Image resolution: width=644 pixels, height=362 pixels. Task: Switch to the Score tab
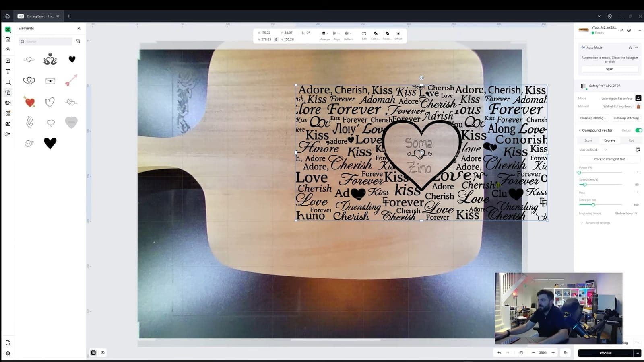point(588,140)
